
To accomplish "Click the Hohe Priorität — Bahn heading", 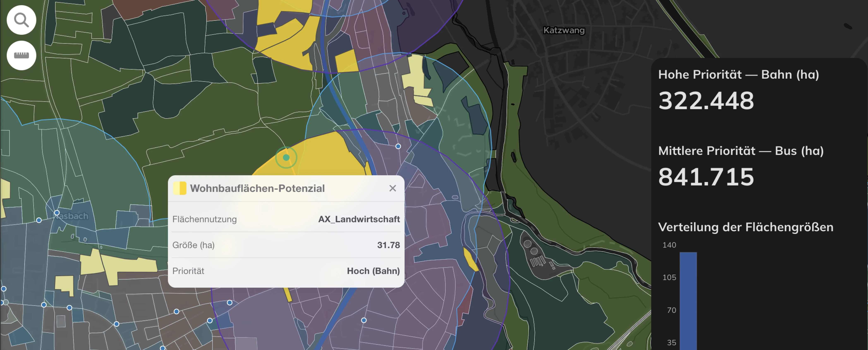I will (x=739, y=74).
